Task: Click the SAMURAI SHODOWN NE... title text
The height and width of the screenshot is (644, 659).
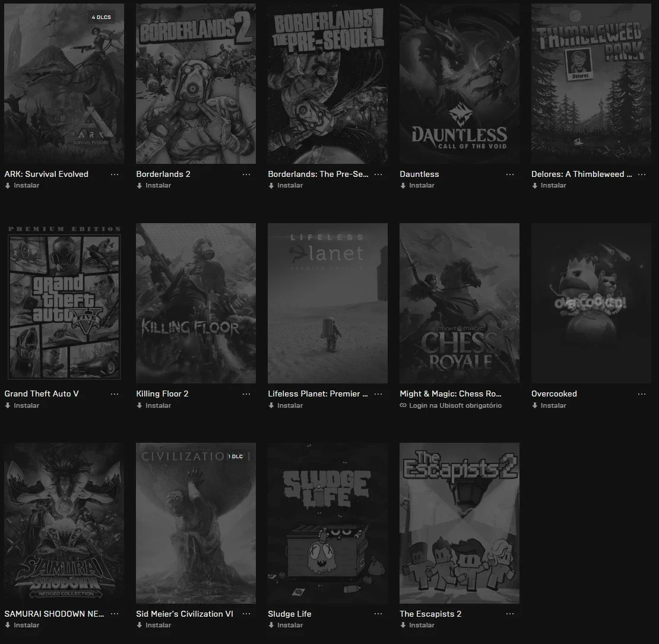Action: tap(54, 614)
